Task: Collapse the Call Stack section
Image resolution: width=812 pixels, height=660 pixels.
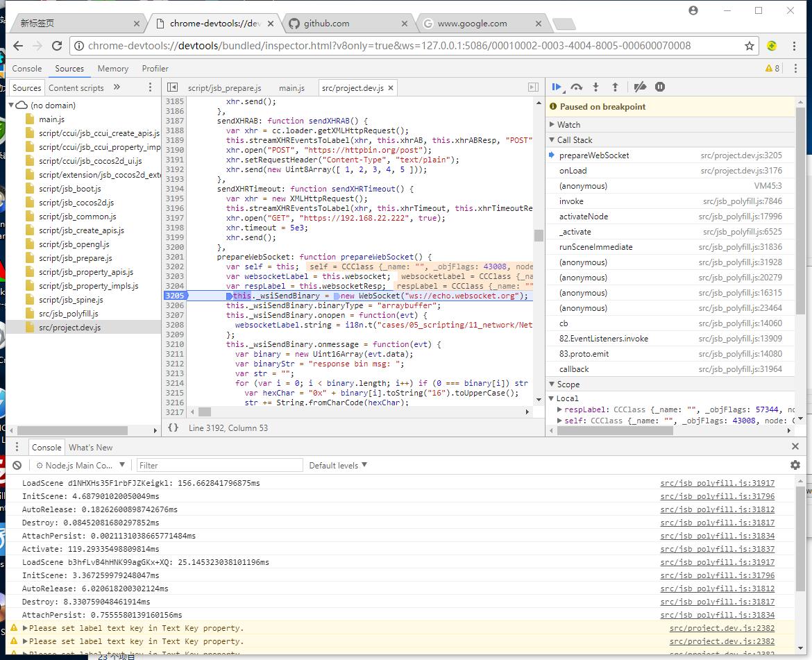Action: pos(574,140)
